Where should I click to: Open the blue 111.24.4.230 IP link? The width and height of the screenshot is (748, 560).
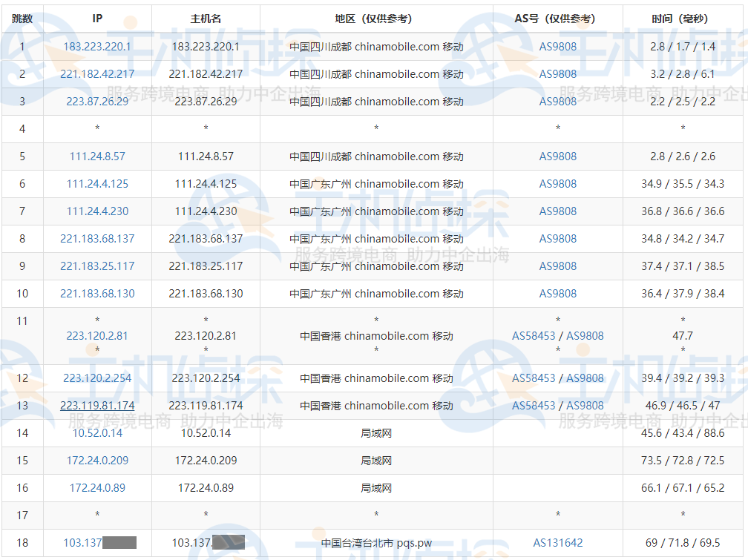pyautogui.click(x=97, y=211)
